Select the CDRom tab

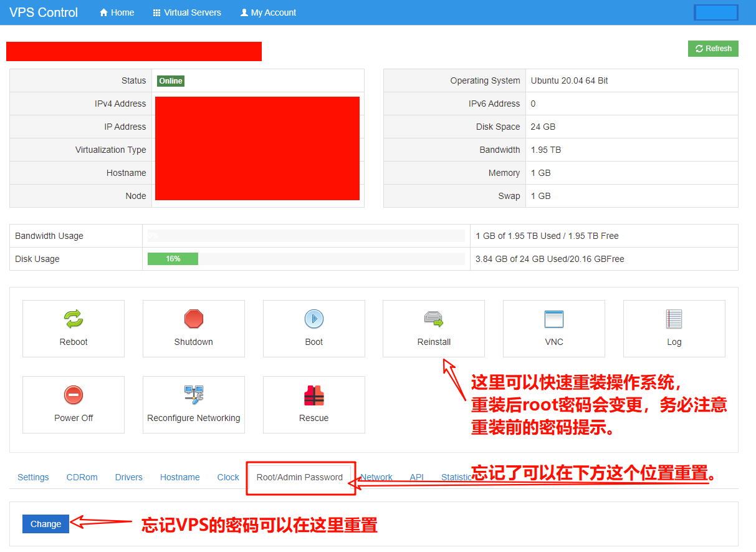point(82,477)
